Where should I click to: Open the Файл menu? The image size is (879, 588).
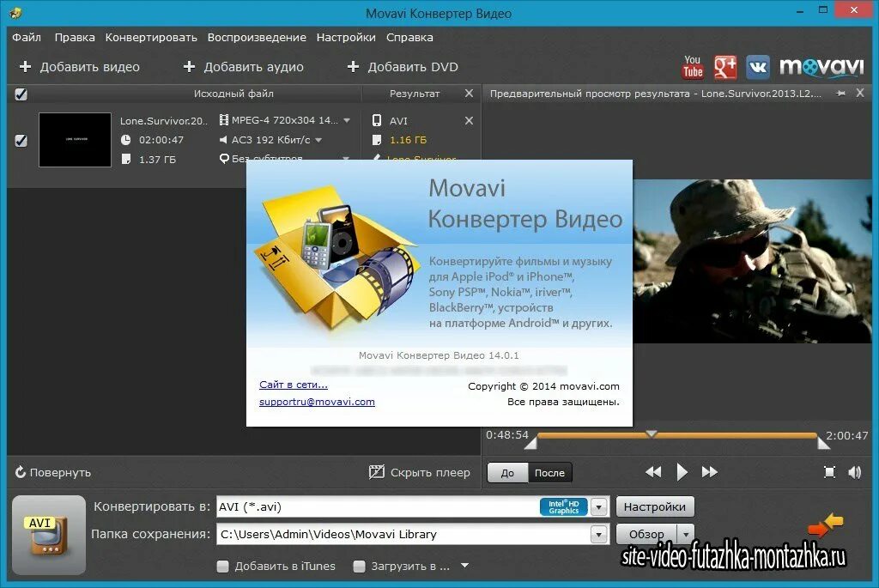pos(27,37)
